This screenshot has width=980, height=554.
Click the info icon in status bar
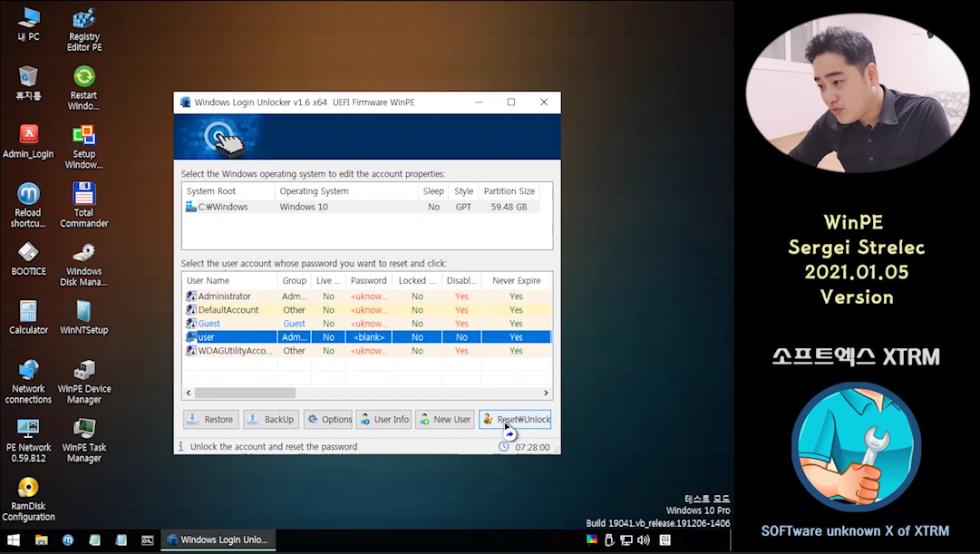181,446
